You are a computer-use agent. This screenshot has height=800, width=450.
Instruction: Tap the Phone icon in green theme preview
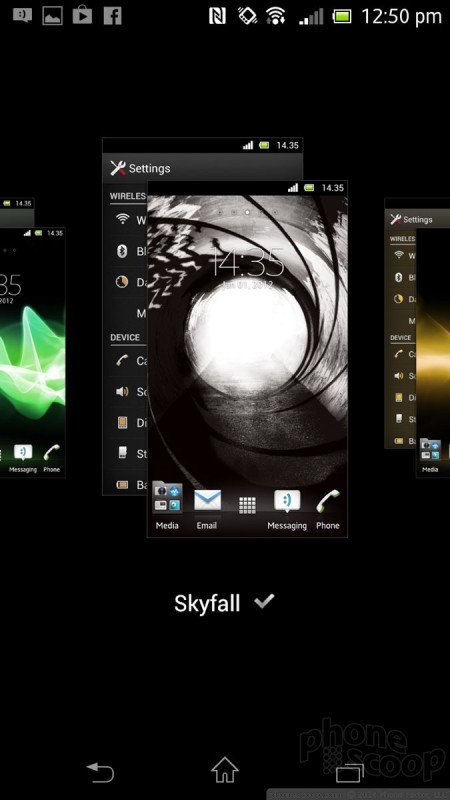coord(52,458)
